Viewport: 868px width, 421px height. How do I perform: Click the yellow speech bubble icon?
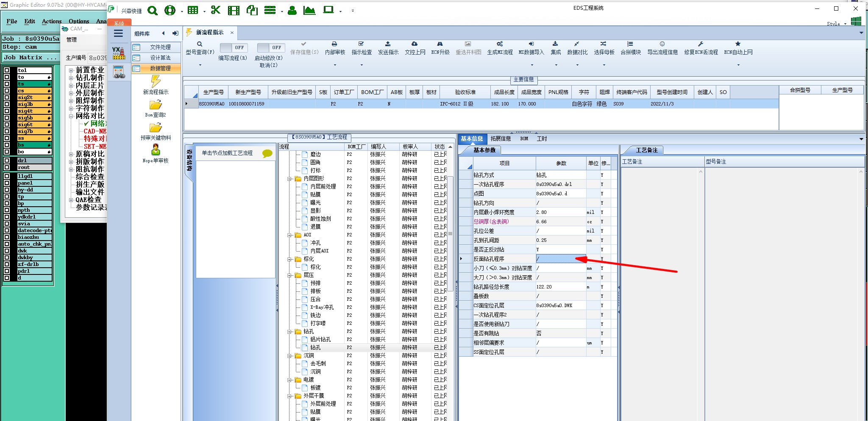[x=267, y=153]
